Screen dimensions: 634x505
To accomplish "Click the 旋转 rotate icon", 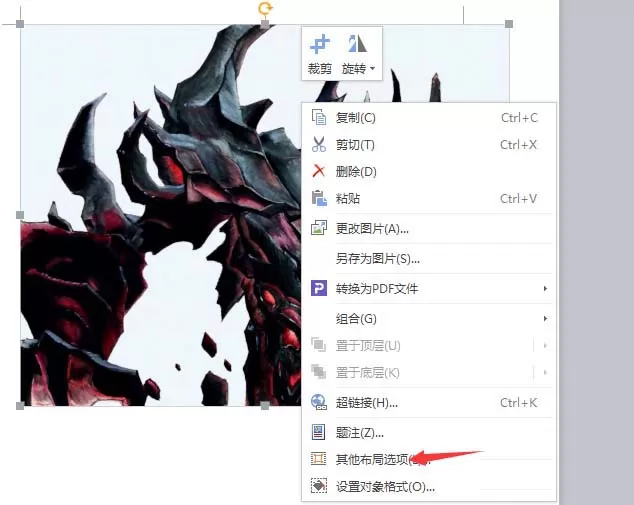I will point(357,44).
